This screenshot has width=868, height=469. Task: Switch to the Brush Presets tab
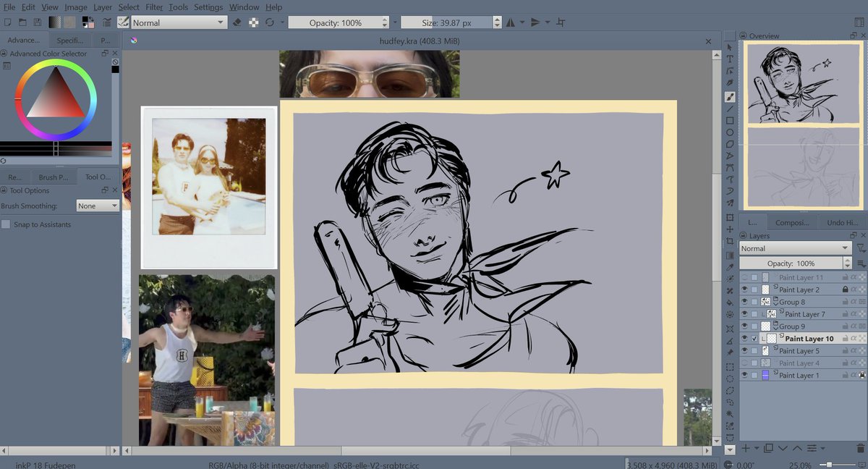tap(53, 177)
